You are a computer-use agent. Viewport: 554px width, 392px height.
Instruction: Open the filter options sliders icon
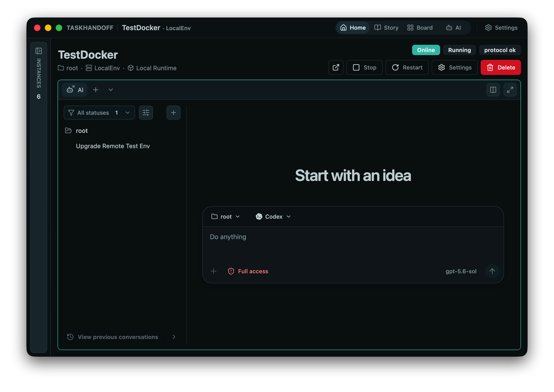146,112
